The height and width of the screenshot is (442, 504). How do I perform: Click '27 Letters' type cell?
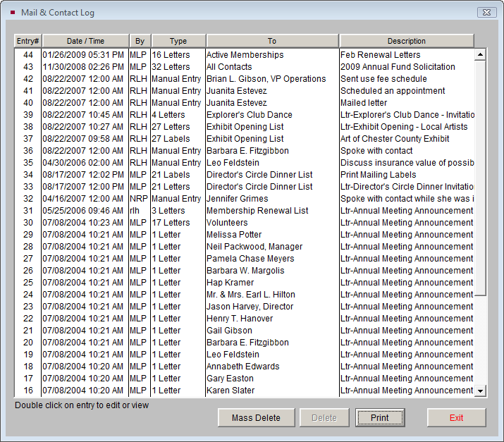(171, 127)
